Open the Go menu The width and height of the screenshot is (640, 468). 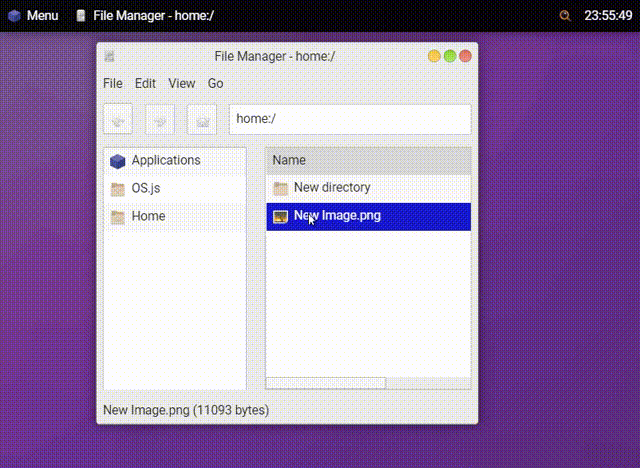[216, 83]
